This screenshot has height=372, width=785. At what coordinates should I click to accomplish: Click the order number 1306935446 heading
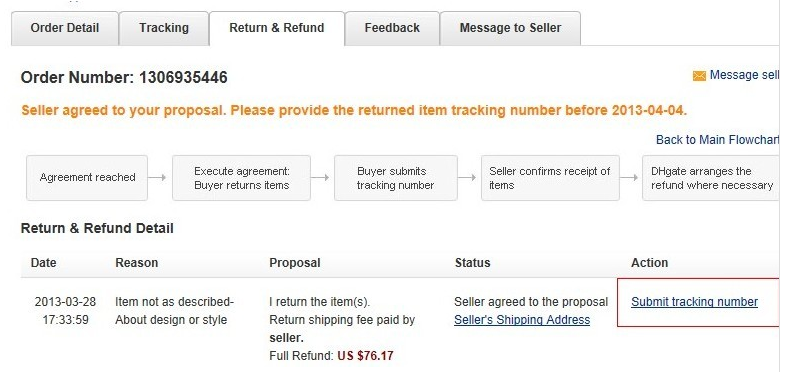pyautogui.click(x=124, y=78)
